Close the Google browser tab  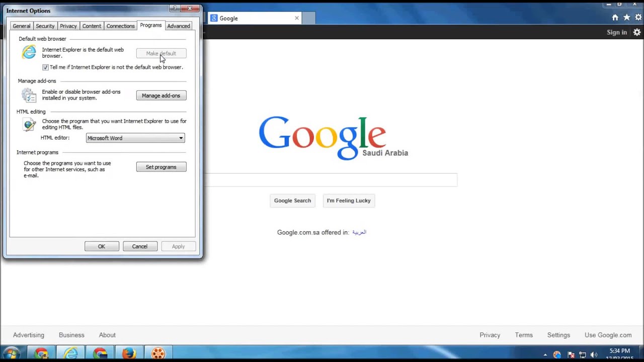[297, 18]
